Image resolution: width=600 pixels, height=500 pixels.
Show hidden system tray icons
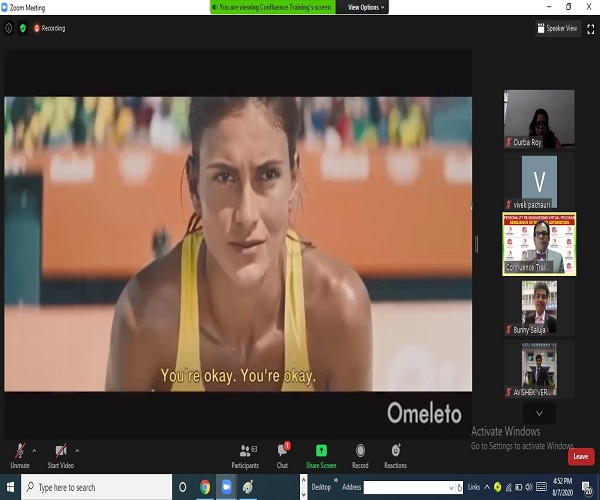click(487, 487)
